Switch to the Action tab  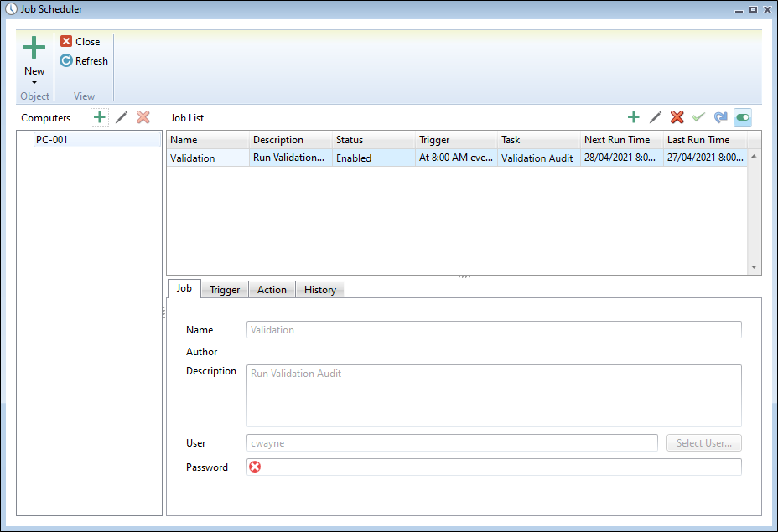272,290
